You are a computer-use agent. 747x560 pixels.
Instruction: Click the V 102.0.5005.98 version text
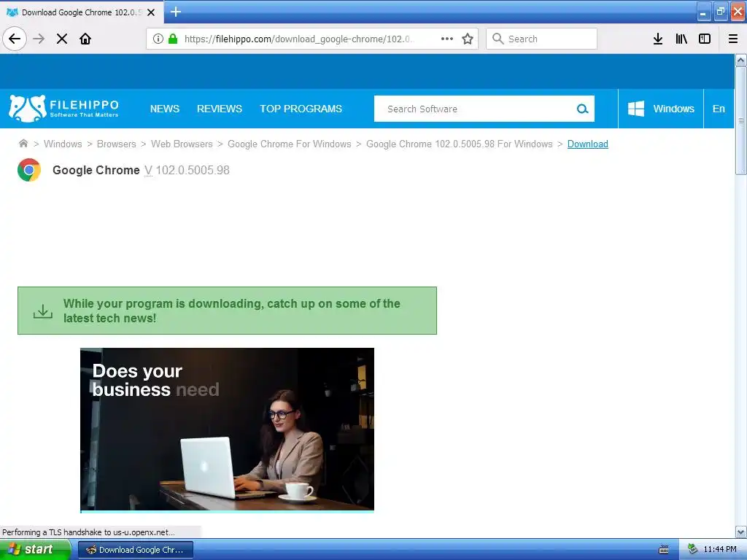pyautogui.click(x=187, y=170)
